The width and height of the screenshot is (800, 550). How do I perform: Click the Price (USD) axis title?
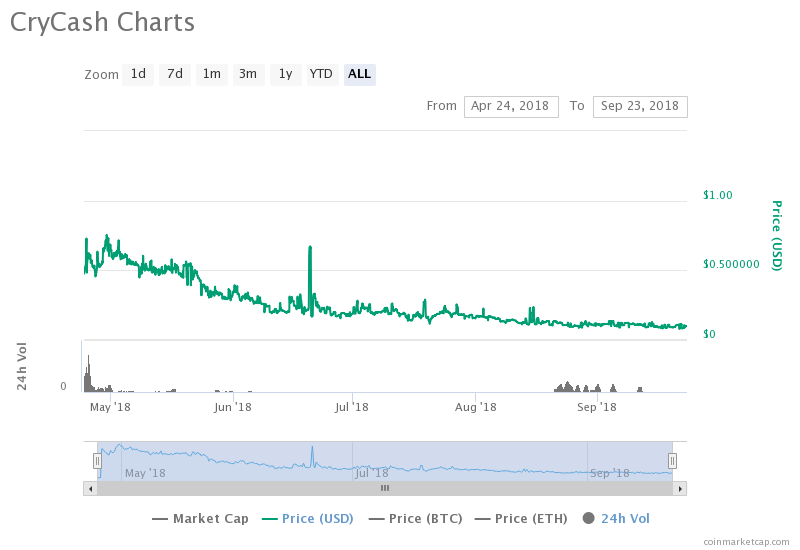(x=777, y=235)
